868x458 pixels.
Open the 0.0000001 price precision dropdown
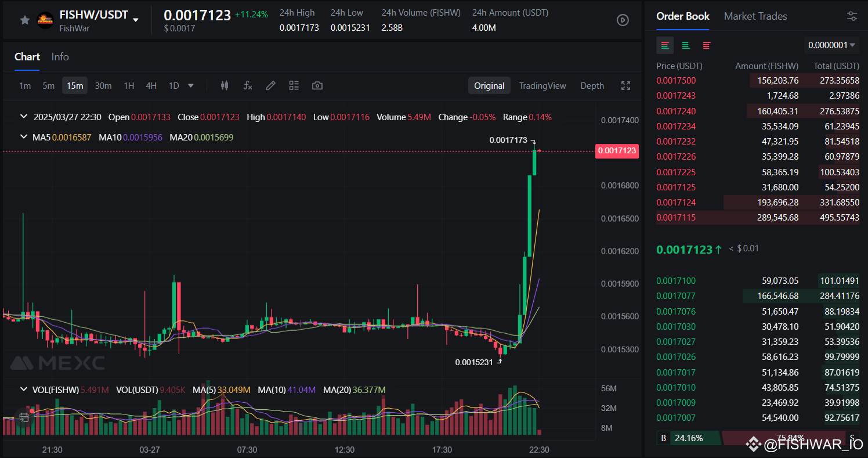coord(832,45)
